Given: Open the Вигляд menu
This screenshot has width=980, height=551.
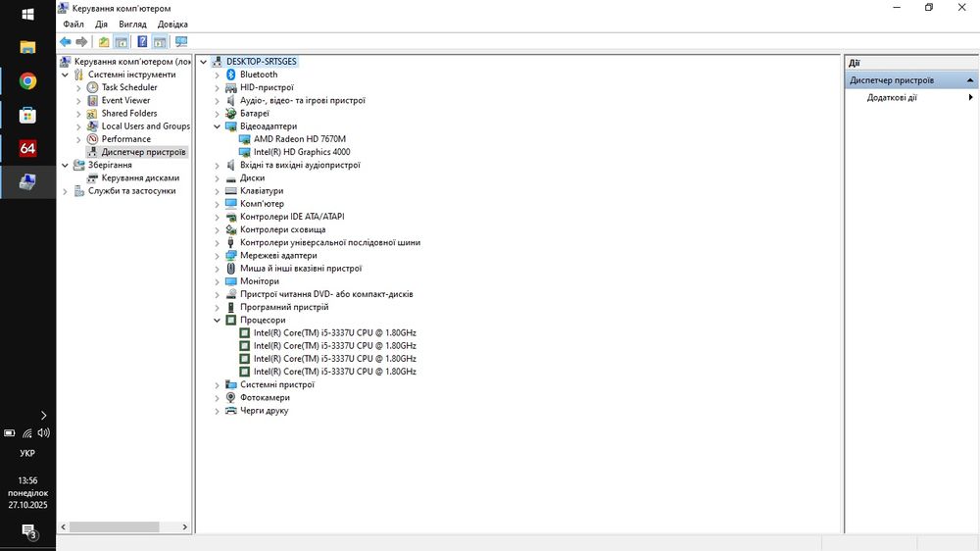Looking at the screenshot, I should pyautogui.click(x=132, y=25).
